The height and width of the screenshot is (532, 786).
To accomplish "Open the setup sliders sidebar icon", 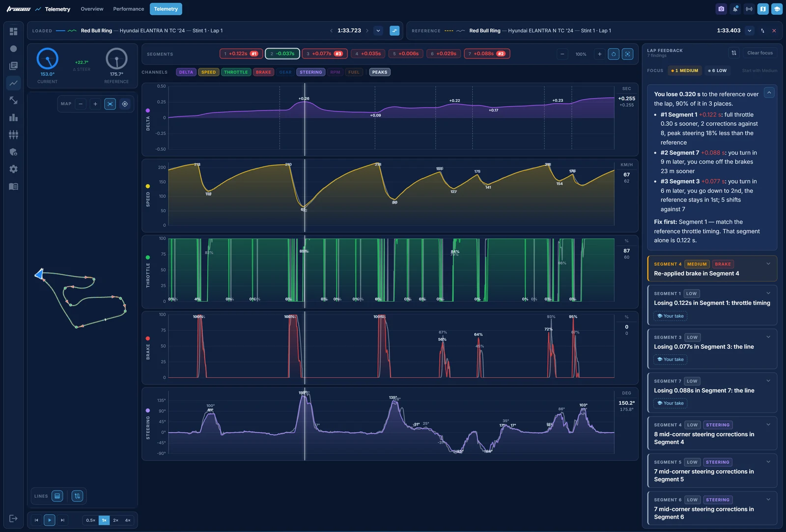I will tap(13, 135).
